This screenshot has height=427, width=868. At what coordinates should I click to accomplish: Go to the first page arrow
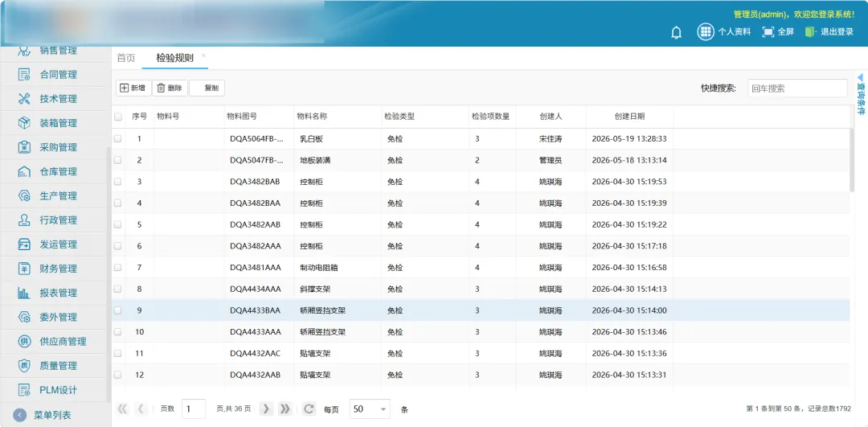(x=123, y=409)
